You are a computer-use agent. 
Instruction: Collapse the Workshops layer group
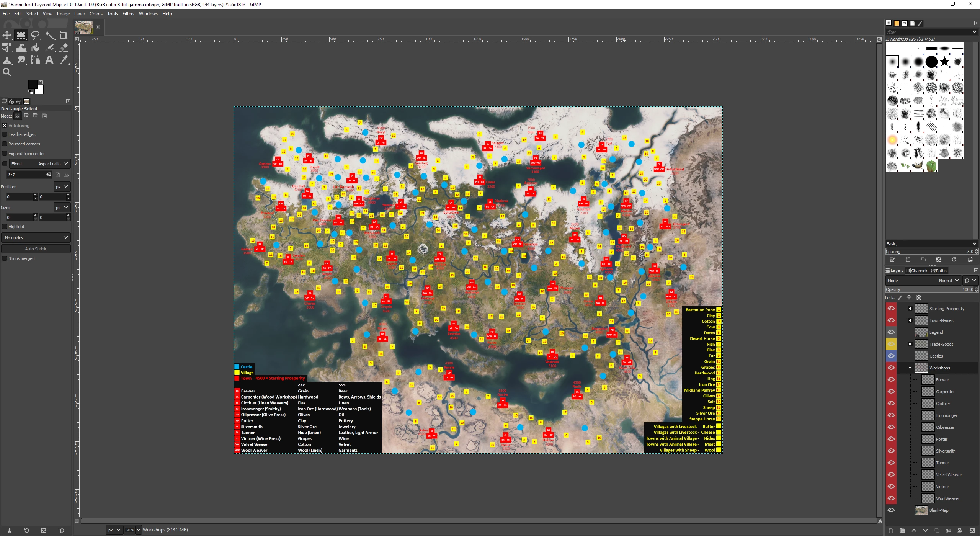(910, 368)
